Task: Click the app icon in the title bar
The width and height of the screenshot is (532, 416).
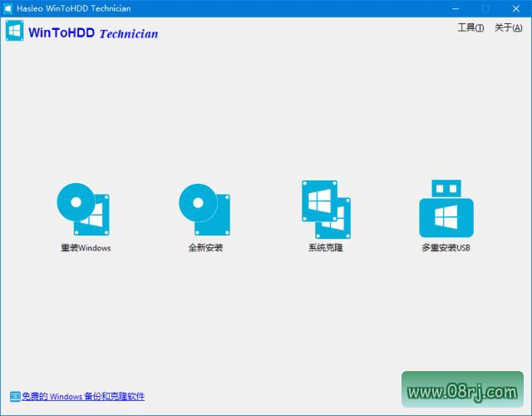Action: tap(8, 7)
